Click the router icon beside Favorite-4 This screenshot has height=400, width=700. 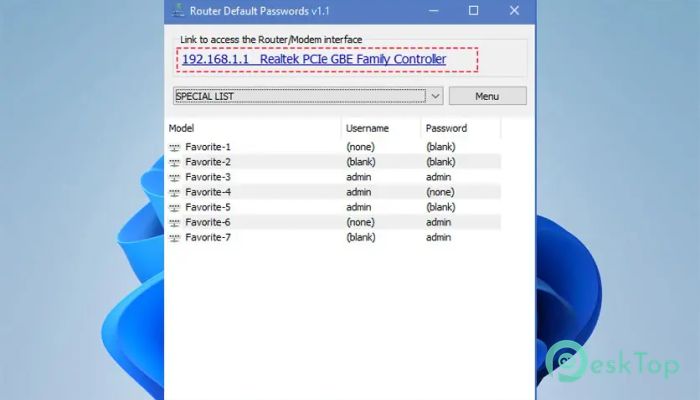tap(175, 192)
